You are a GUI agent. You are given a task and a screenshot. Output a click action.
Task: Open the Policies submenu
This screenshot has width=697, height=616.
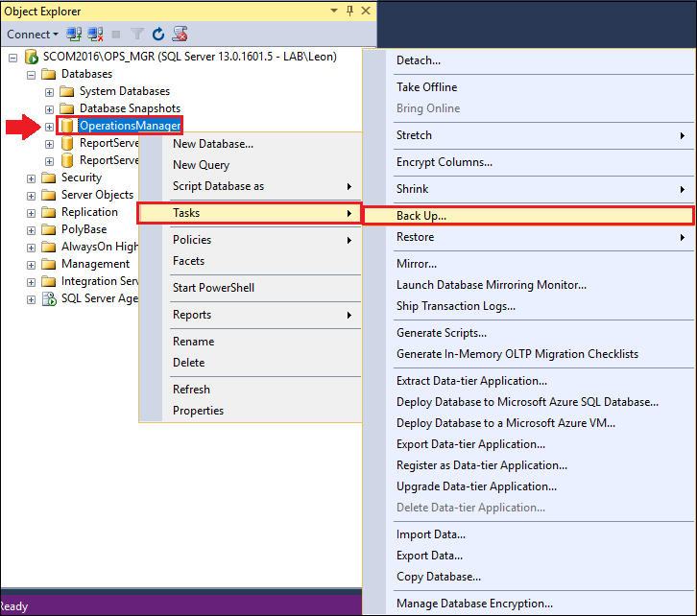pyautogui.click(x=251, y=240)
